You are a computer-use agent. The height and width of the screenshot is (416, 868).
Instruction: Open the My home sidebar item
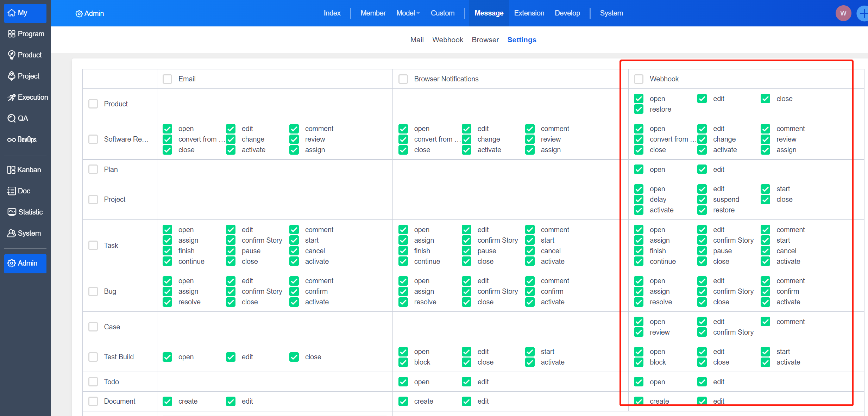[x=25, y=13]
